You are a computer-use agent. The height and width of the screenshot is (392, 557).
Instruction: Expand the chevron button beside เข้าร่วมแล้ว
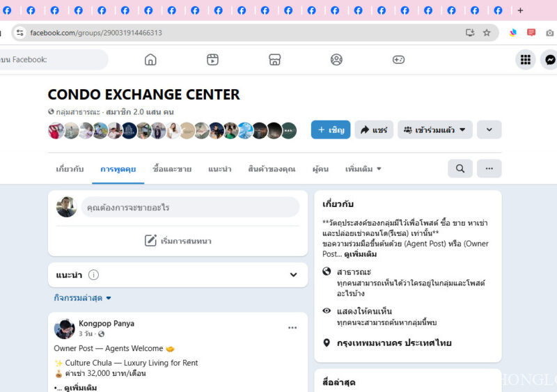pos(489,130)
